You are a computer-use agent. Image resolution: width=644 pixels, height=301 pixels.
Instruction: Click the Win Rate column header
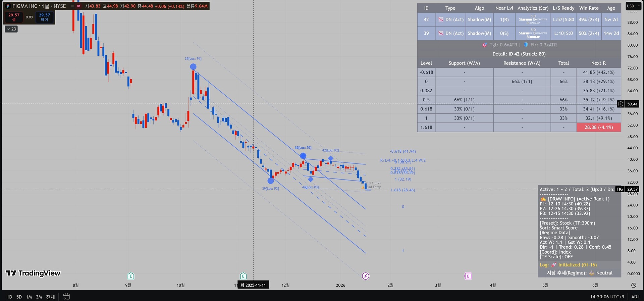[589, 8]
